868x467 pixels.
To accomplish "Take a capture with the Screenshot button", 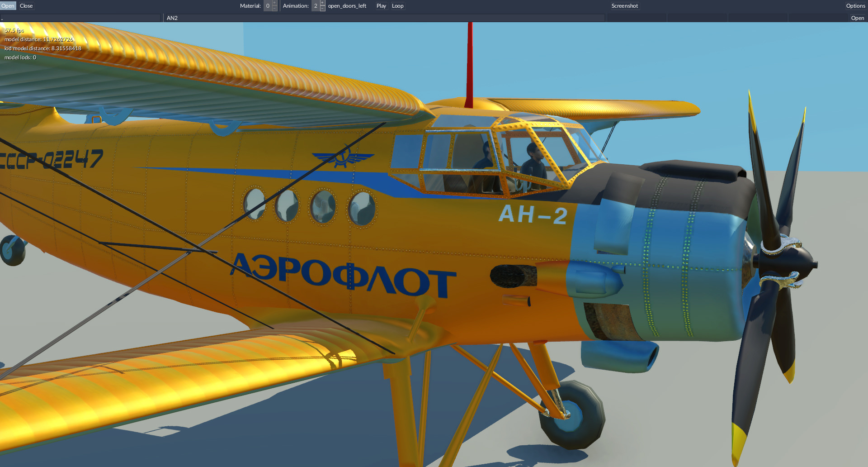I will [625, 6].
